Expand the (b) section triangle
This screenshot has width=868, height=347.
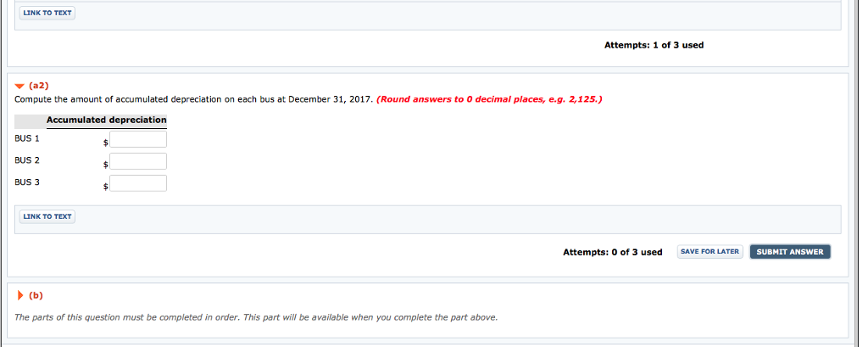click(19, 295)
